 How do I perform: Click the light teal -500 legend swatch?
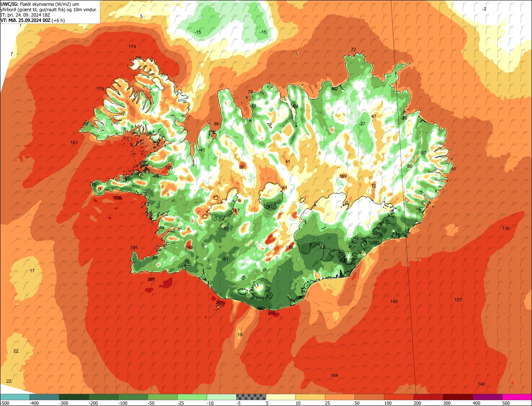coord(15,397)
